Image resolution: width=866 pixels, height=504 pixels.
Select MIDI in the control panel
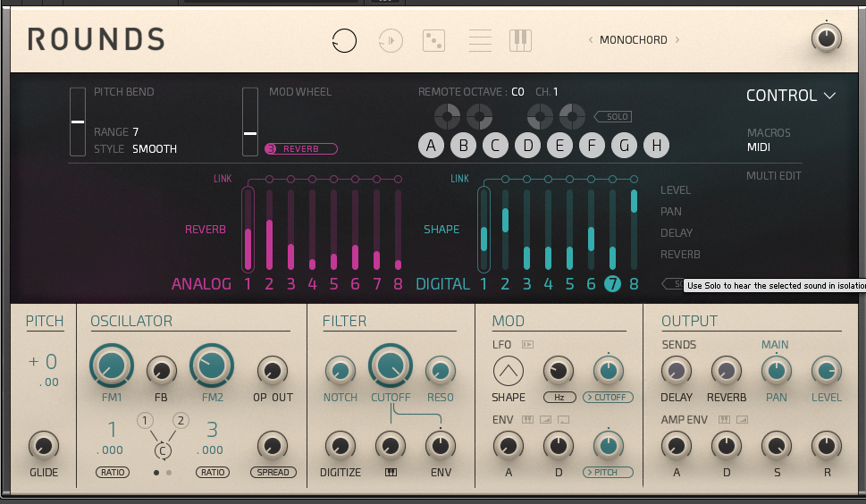tap(758, 147)
